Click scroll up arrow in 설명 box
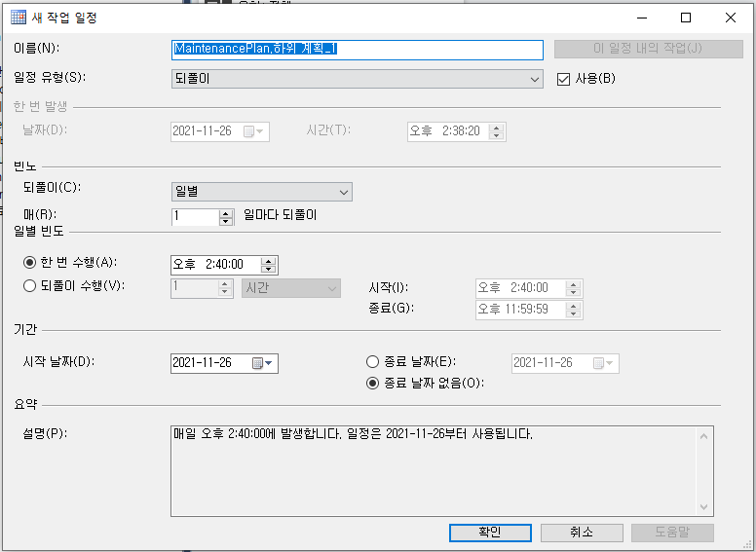 click(704, 436)
